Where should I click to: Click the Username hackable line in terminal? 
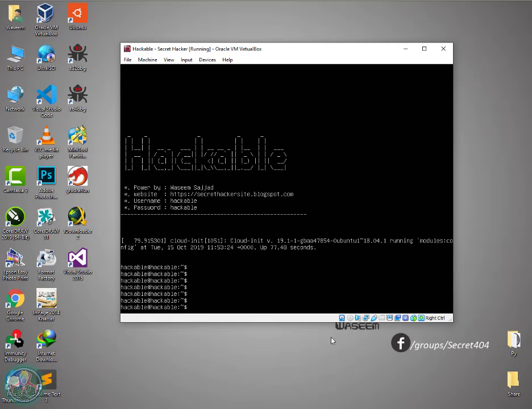tap(160, 201)
